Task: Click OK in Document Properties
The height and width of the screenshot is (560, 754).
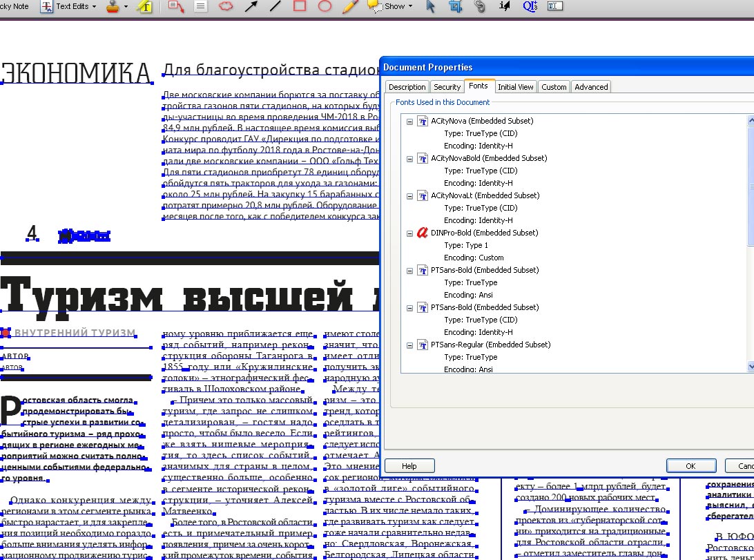Action: (691, 466)
